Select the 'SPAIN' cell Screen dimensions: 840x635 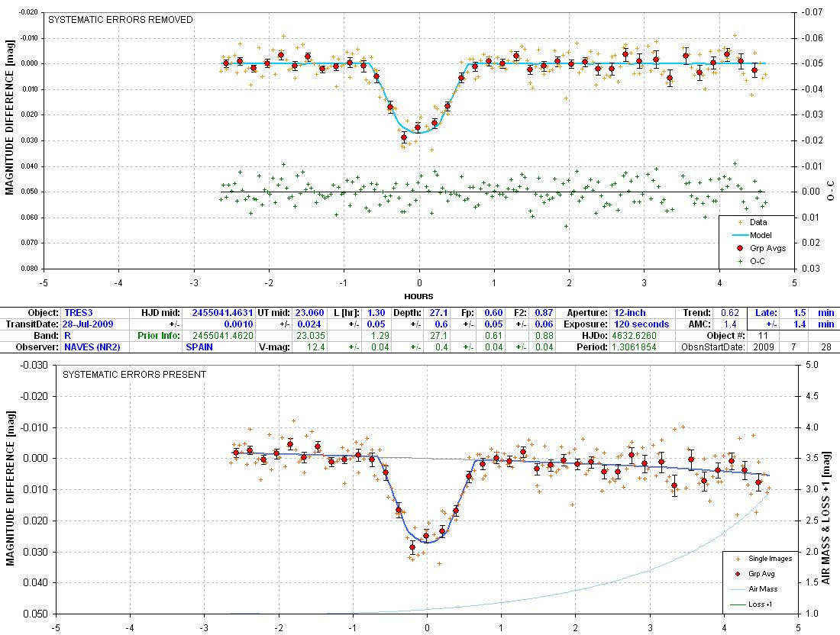coord(199,347)
